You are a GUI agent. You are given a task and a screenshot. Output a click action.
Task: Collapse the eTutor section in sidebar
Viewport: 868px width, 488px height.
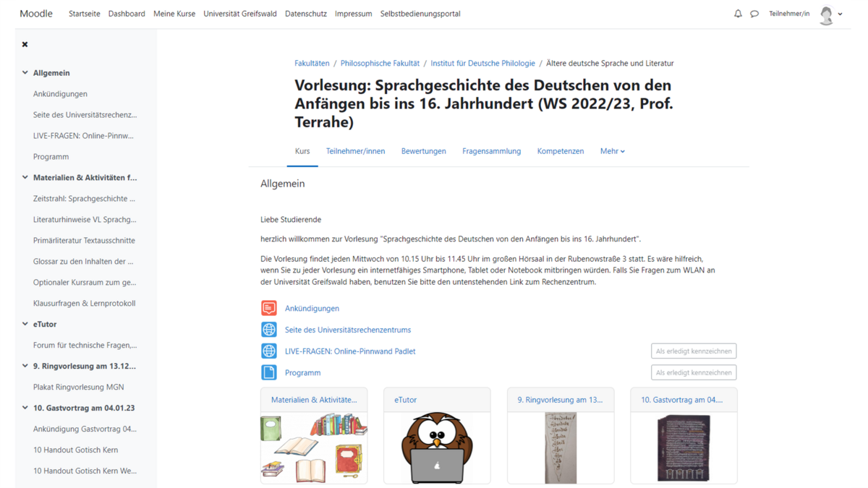25,325
